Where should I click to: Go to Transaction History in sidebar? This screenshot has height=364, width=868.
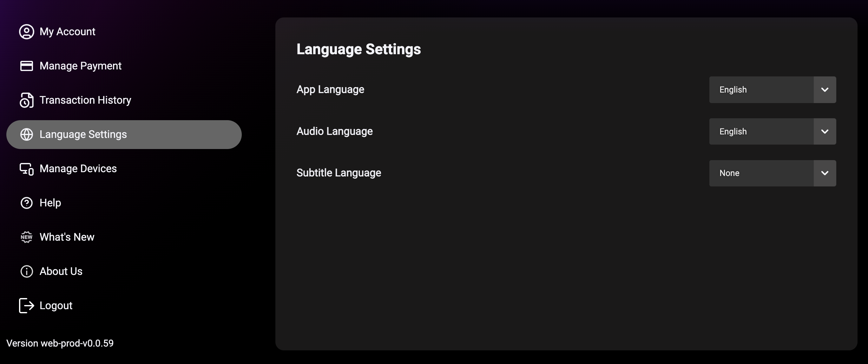pos(85,100)
